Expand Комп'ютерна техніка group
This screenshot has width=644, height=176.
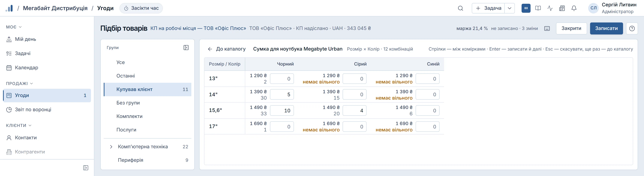point(111,147)
